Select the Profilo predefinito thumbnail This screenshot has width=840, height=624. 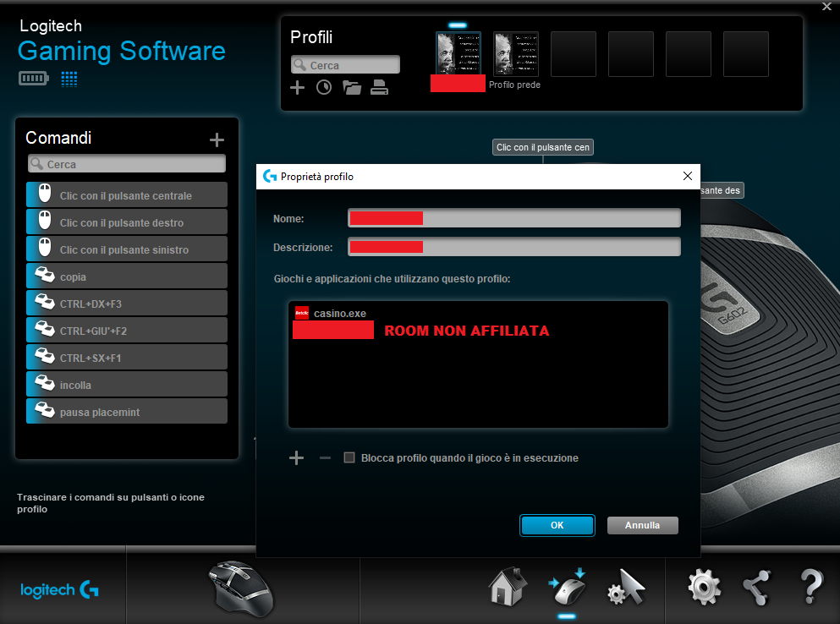click(x=516, y=53)
